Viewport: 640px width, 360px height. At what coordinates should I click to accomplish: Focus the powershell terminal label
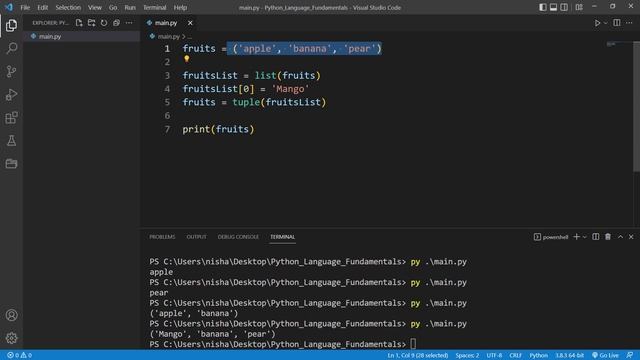click(551, 237)
